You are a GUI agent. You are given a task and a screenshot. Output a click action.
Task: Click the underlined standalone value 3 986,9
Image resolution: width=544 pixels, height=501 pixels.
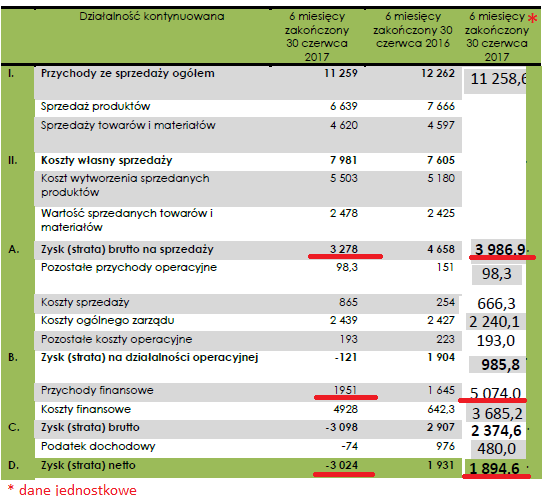pos(500,249)
